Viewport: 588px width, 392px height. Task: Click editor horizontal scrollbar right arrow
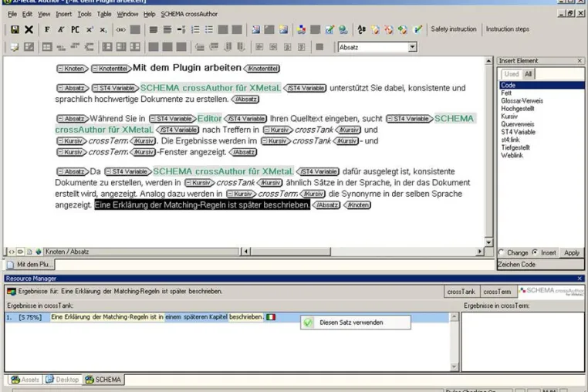(x=480, y=252)
